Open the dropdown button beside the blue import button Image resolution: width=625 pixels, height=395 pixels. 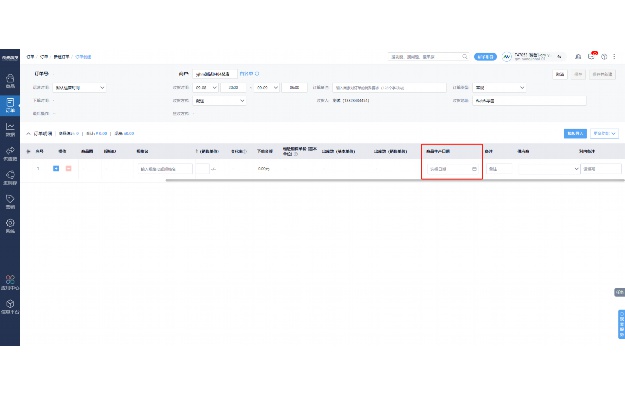604,134
